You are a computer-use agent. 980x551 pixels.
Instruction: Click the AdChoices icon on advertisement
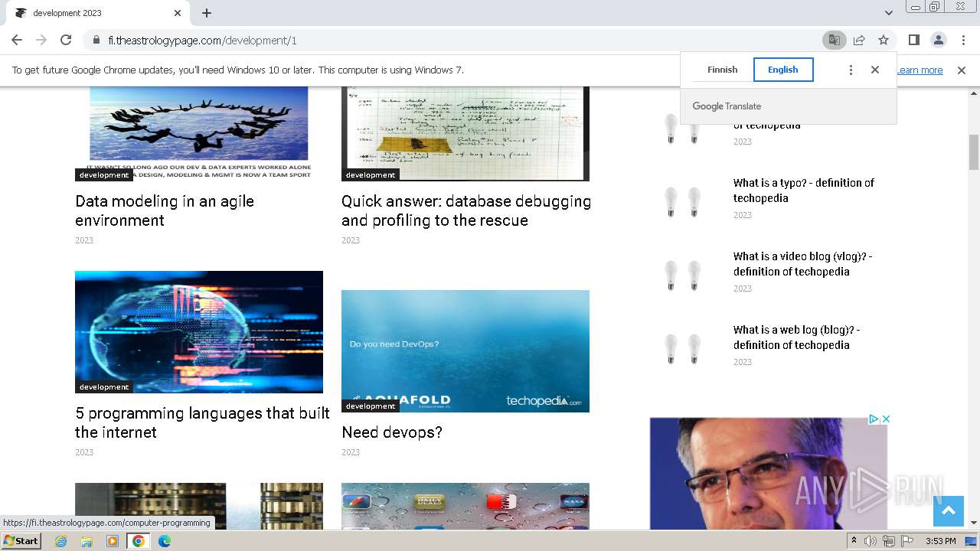click(874, 419)
